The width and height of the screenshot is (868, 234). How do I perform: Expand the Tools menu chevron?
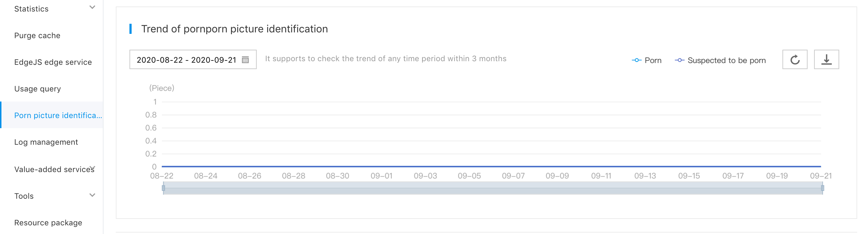(92, 195)
